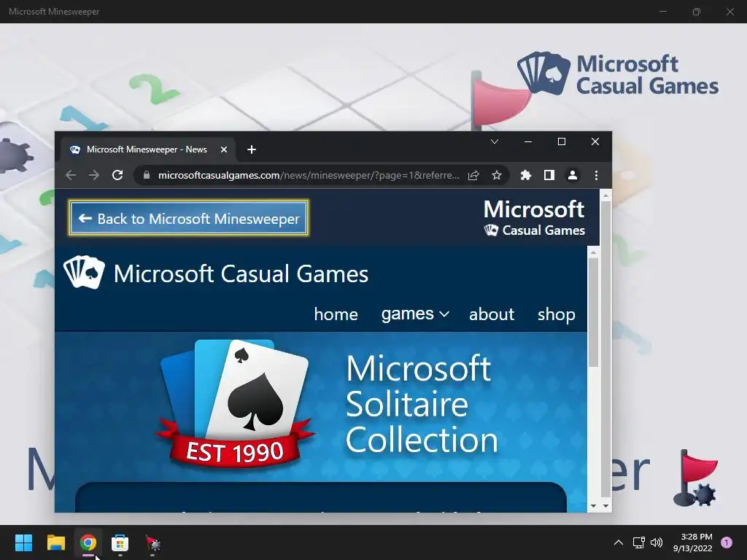The width and height of the screenshot is (747, 560).
Task: Maximize the Chrome browser window
Action: (x=562, y=141)
